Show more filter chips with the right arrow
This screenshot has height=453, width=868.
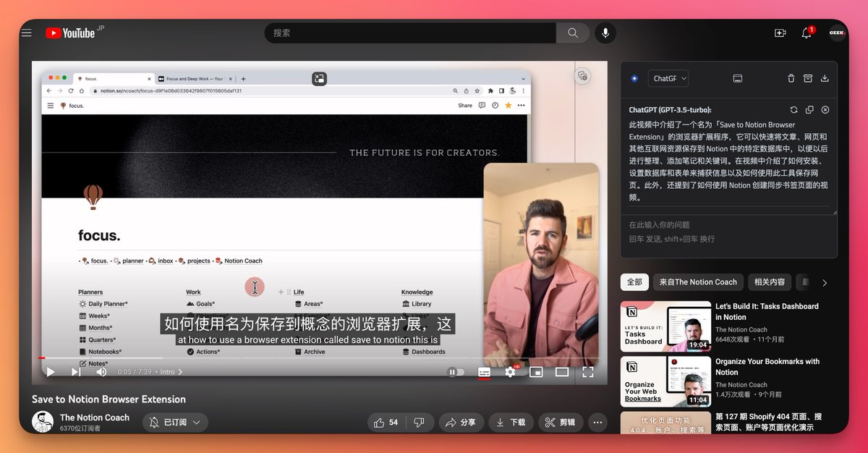click(825, 282)
